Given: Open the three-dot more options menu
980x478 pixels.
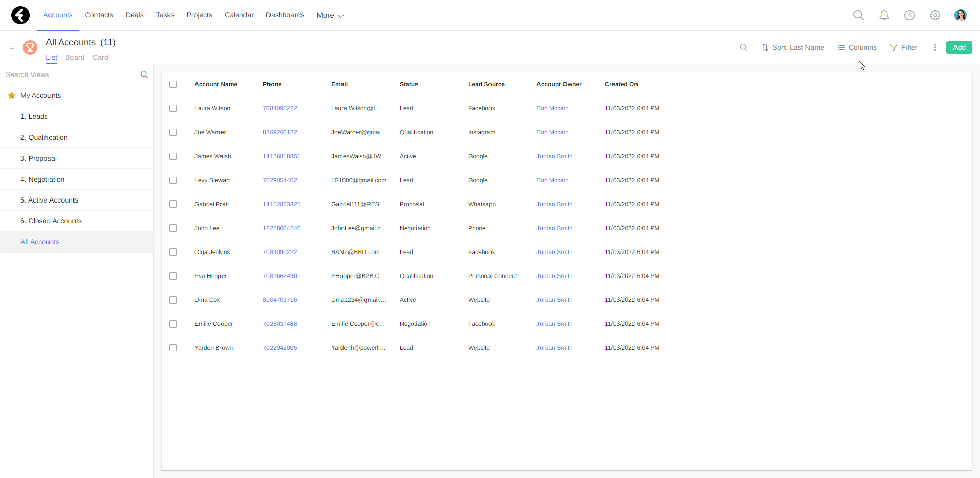Looking at the screenshot, I should point(935,47).
